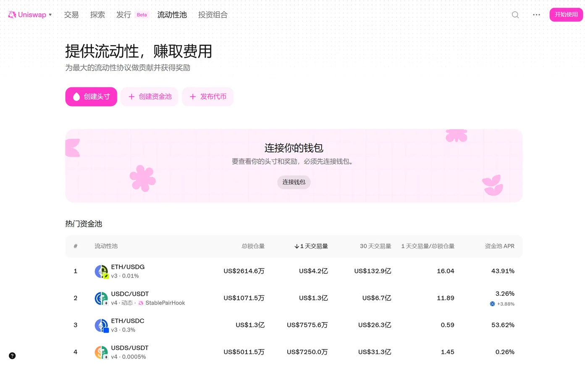Toggle sort on 1 天交易量 column
Screen dimensions: 588x368
click(x=311, y=246)
